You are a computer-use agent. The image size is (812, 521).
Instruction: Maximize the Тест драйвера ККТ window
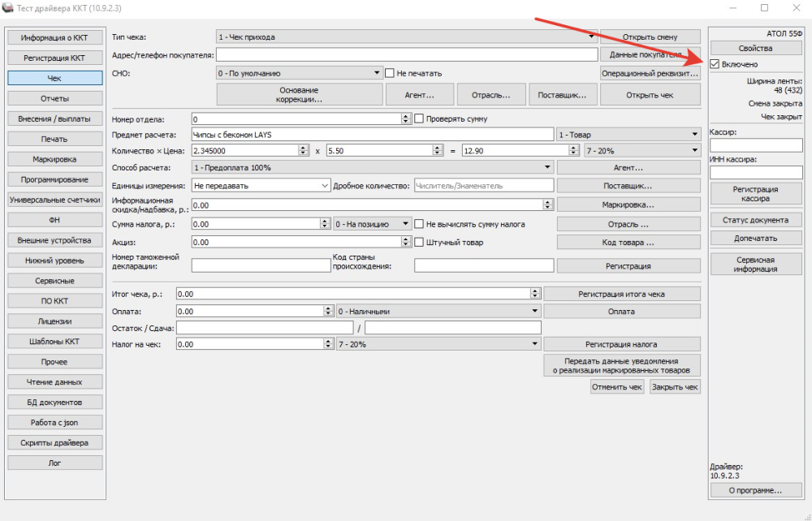764,8
